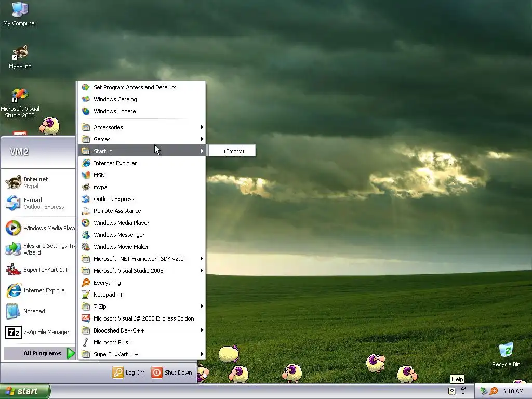This screenshot has width=532, height=399.
Task: Click Files and Settings Transfer Wizard icon
Action: click(x=13, y=249)
